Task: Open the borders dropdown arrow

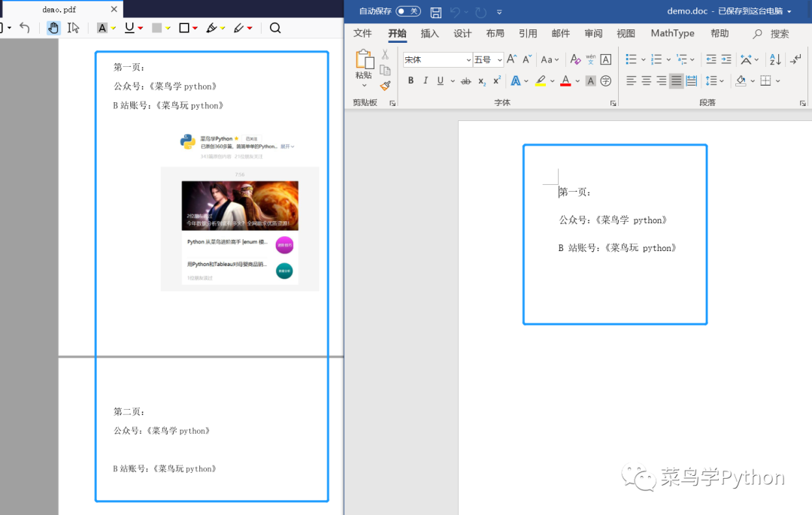Action: (778, 81)
